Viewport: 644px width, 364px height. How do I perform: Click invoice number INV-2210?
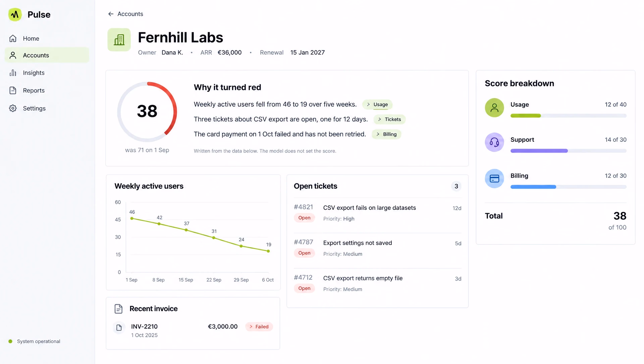coord(144,326)
